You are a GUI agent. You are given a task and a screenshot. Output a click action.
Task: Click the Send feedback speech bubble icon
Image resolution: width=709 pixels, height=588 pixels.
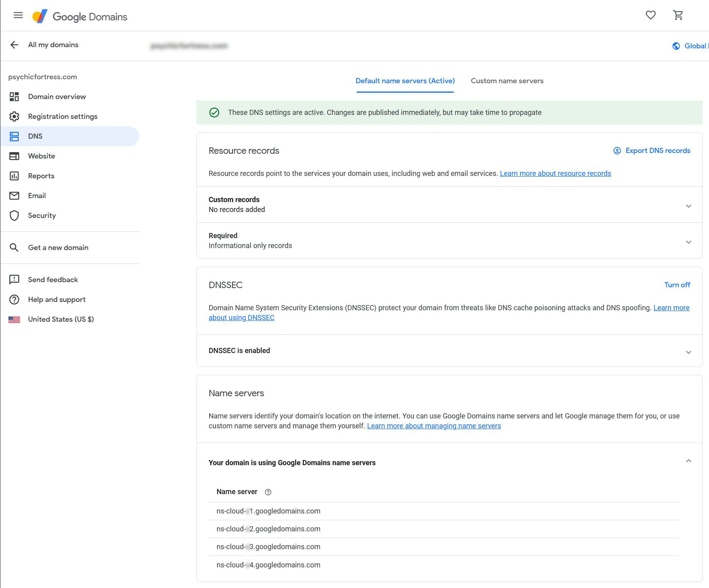[14, 280]
